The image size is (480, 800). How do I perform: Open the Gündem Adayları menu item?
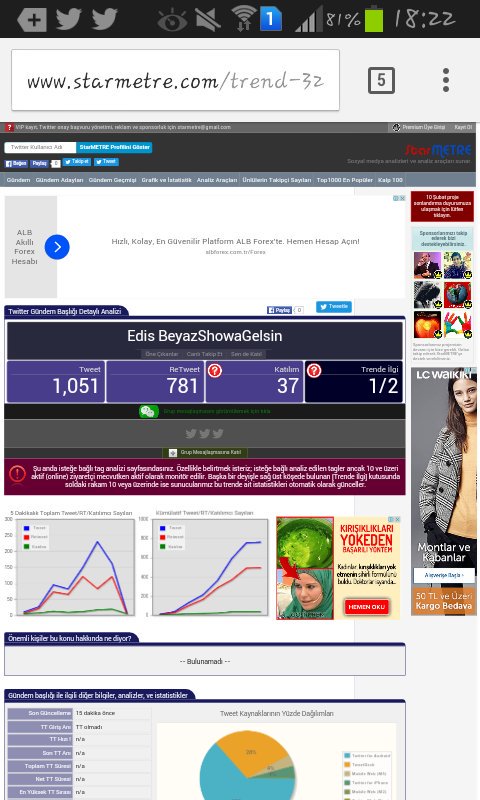[x=59, y=180]
